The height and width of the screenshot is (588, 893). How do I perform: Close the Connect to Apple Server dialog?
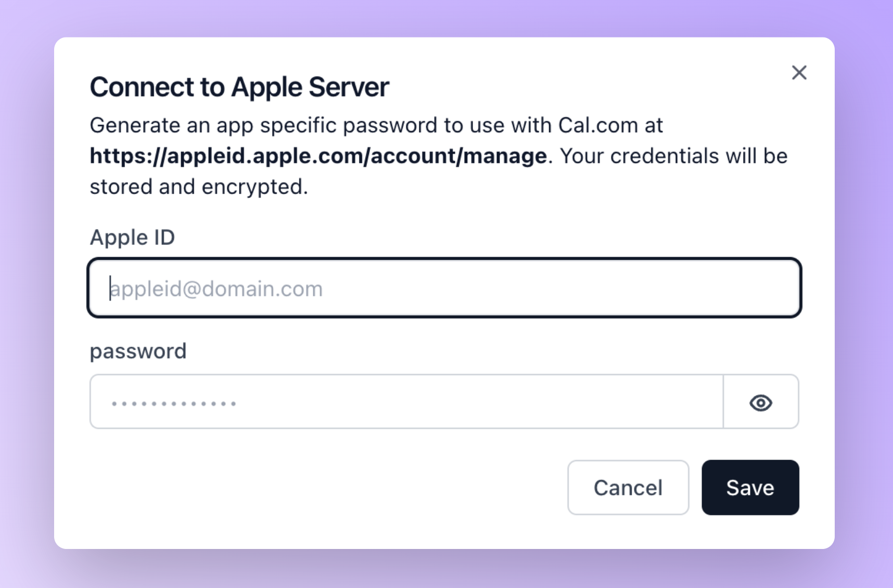tap(799, 72)
